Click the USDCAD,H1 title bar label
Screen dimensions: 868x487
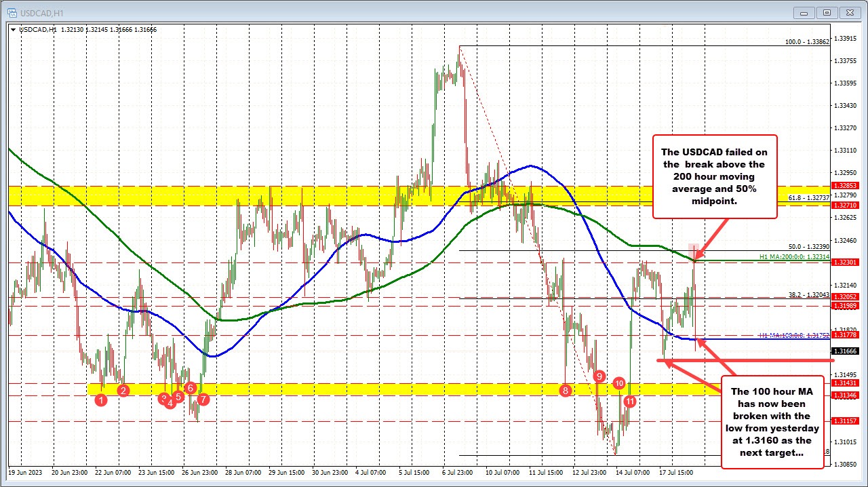(38, 12)
